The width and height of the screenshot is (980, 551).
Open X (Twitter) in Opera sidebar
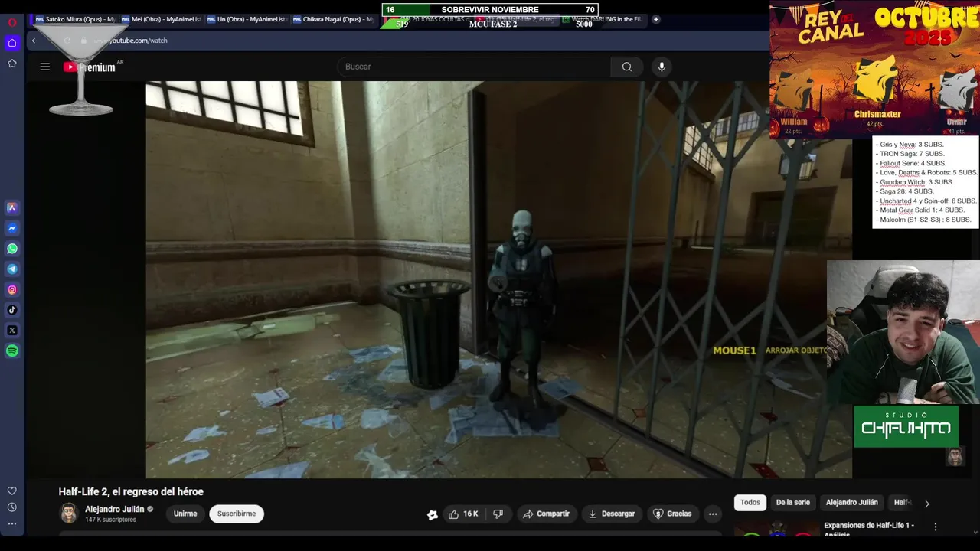click(x=12, y=331)
